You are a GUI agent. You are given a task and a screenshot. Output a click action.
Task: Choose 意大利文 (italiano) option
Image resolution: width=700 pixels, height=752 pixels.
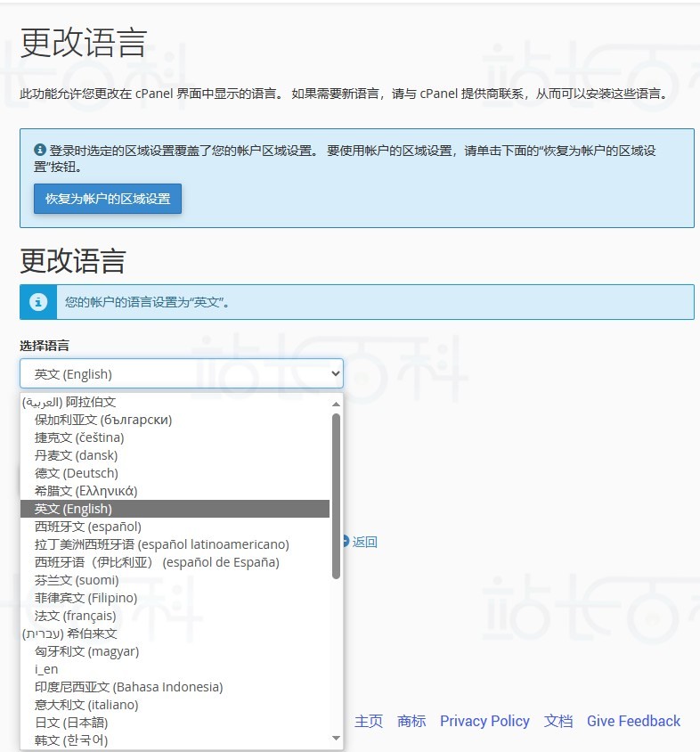[x=175, y=705]
